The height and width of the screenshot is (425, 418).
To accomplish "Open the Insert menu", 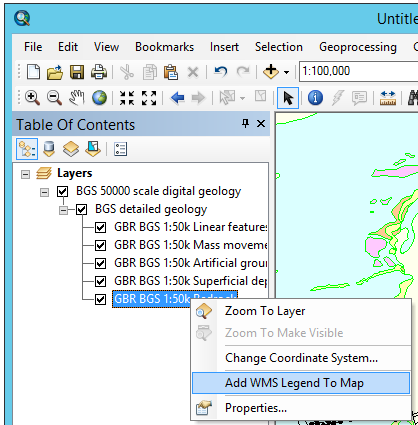I will 224,47.
